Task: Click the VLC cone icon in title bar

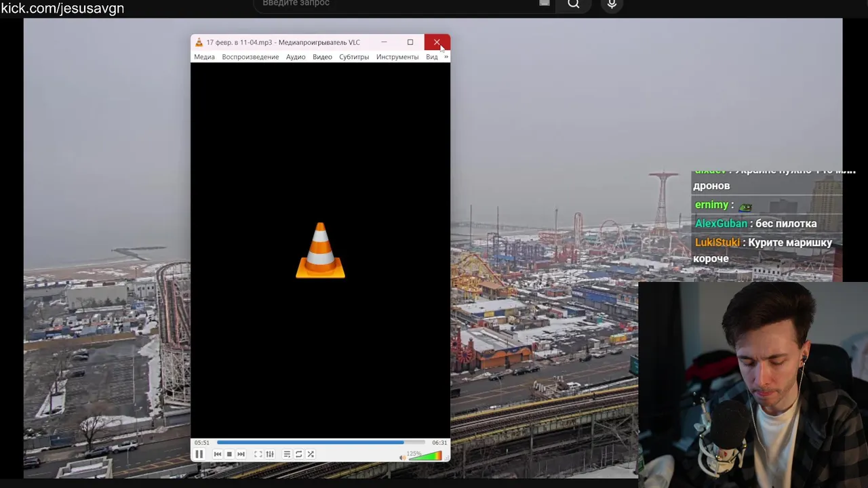Action: 199,42
